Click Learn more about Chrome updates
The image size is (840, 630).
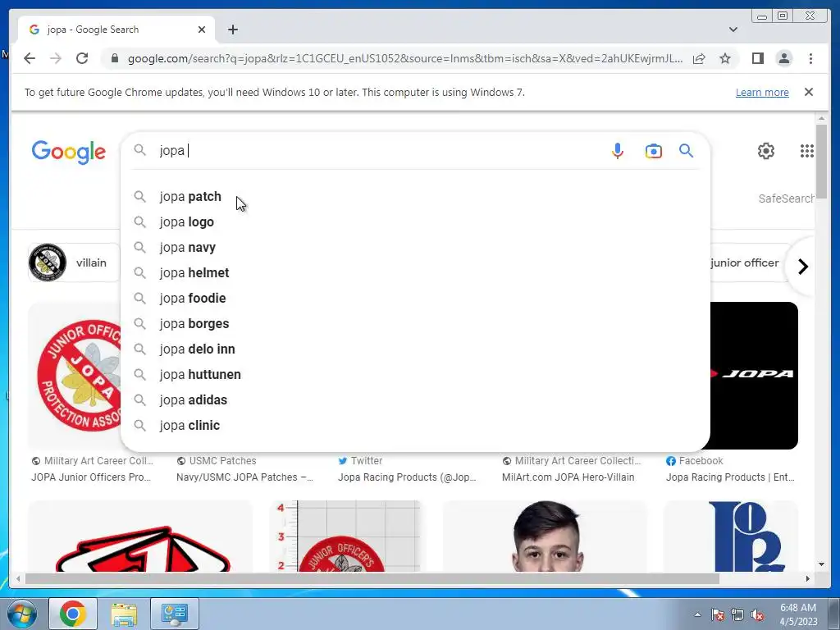coord(762,92)
